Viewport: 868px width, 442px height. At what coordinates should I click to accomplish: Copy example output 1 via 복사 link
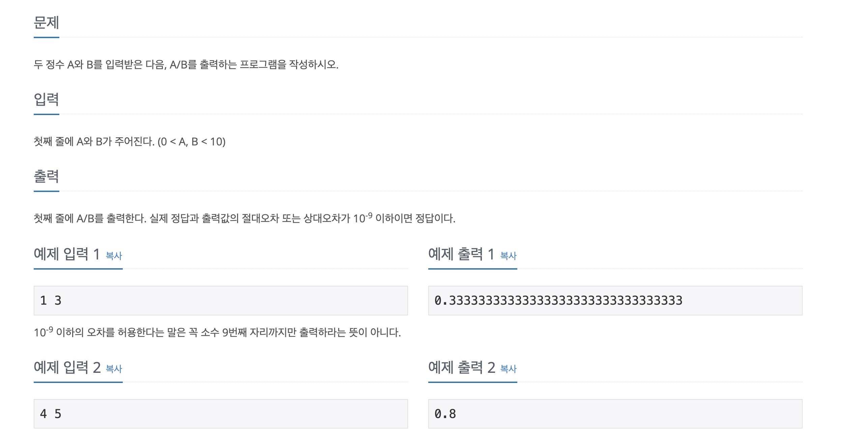tap(509, 256)
